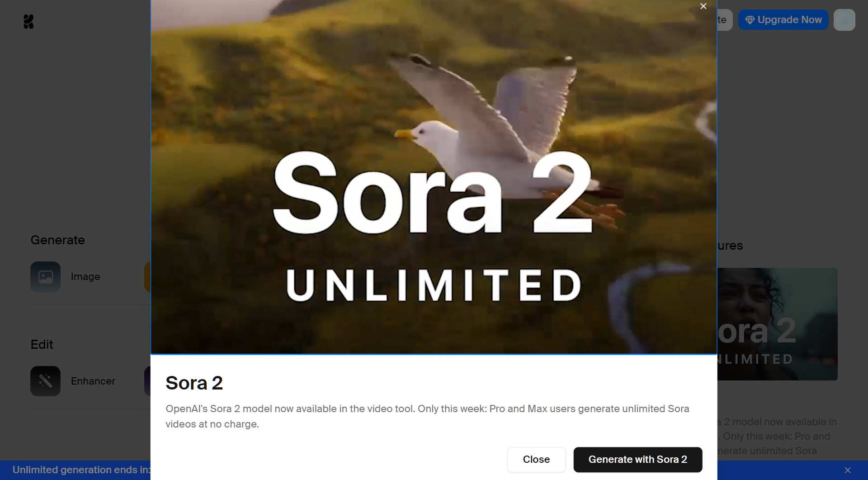Click the Sora 2 Unlimited seagull video
Viewport: 868px width, 480px height.
click(434, 177)
